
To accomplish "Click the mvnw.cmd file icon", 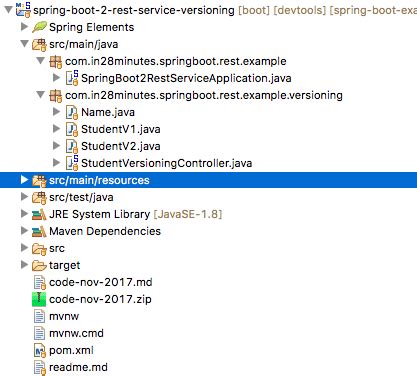I will point(39,333).
